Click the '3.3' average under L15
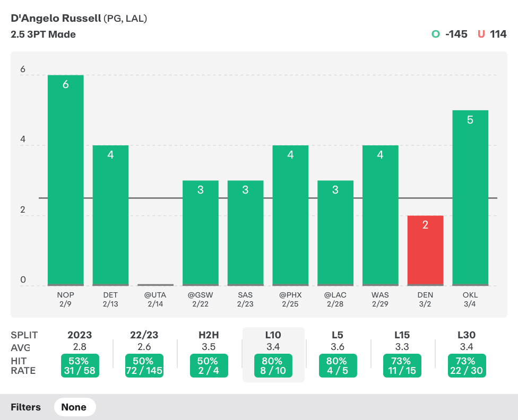This screenshot has width=518, height=420. click(x=402, y=347)
